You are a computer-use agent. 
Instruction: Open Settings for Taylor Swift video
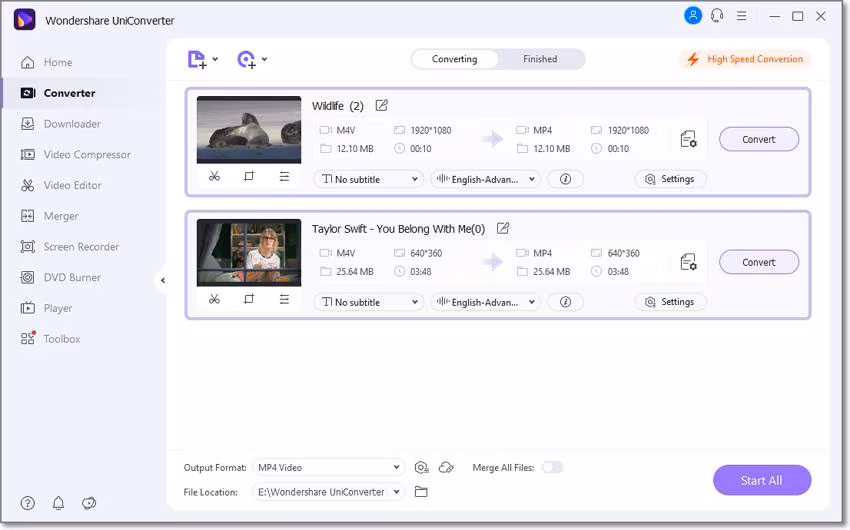point(671,302)
